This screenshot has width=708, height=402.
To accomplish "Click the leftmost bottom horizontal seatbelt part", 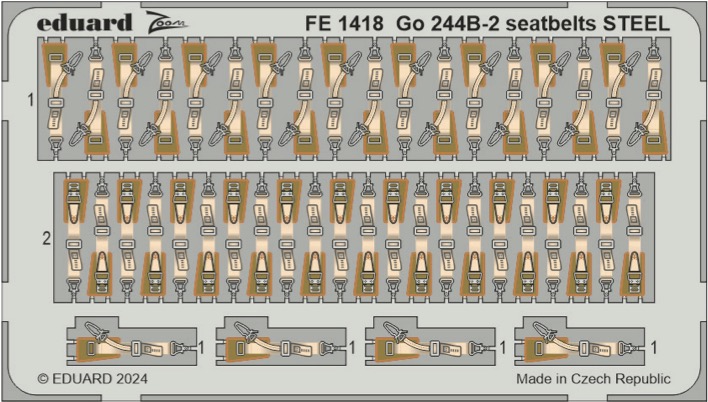I will point(131,341).
